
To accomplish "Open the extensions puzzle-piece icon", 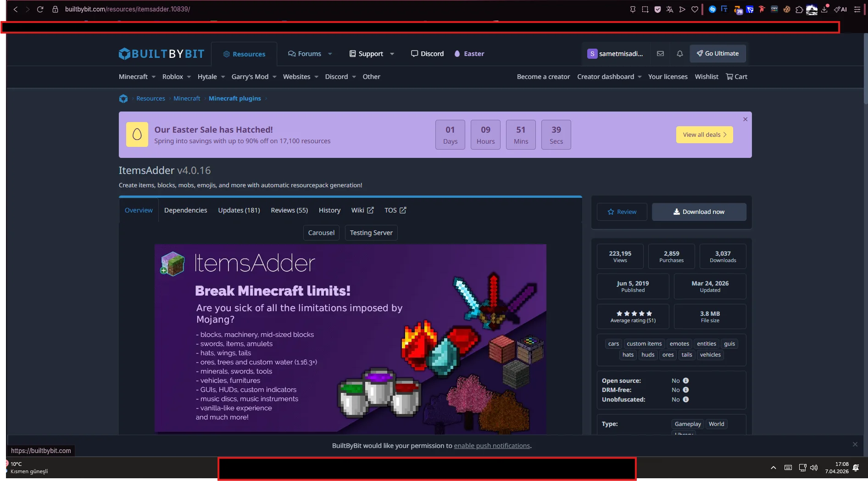I will pyautogui.click(x=799, y=9).
